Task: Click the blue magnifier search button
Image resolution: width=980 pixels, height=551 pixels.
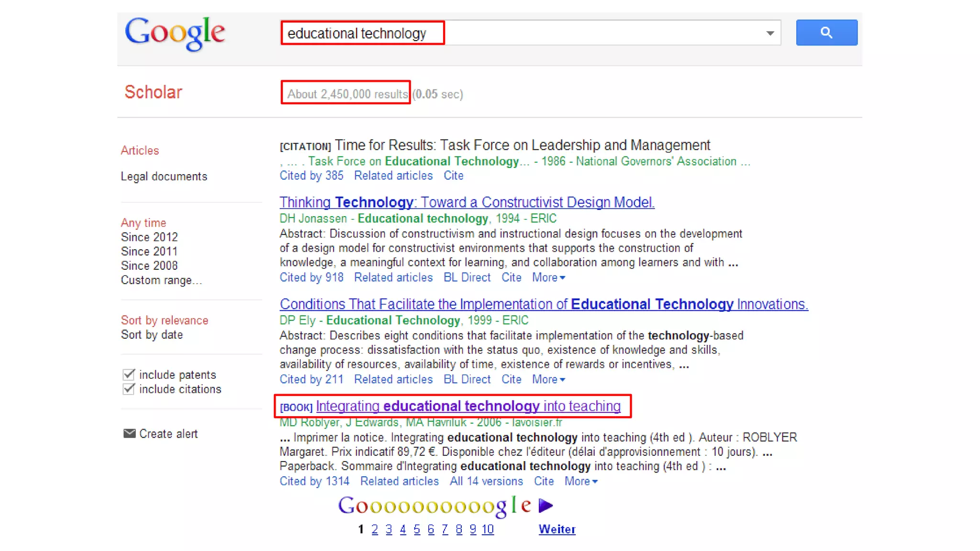Action: point(826,33)
